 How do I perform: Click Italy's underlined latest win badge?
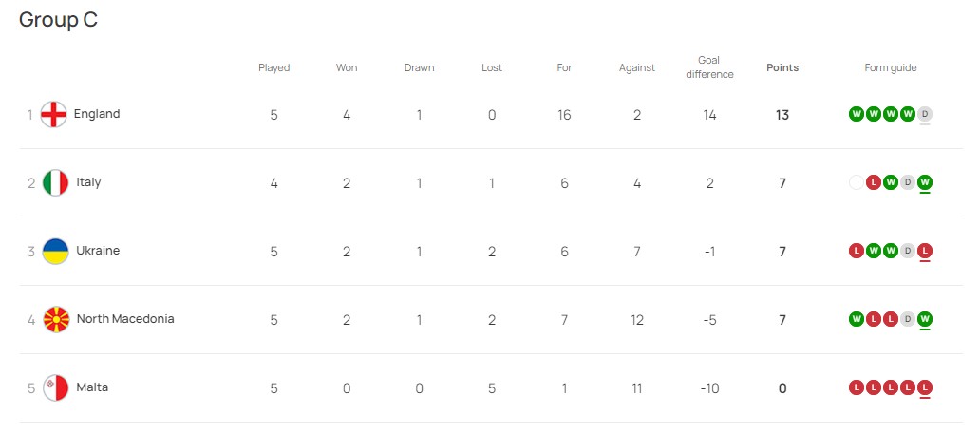coord(925,182)
